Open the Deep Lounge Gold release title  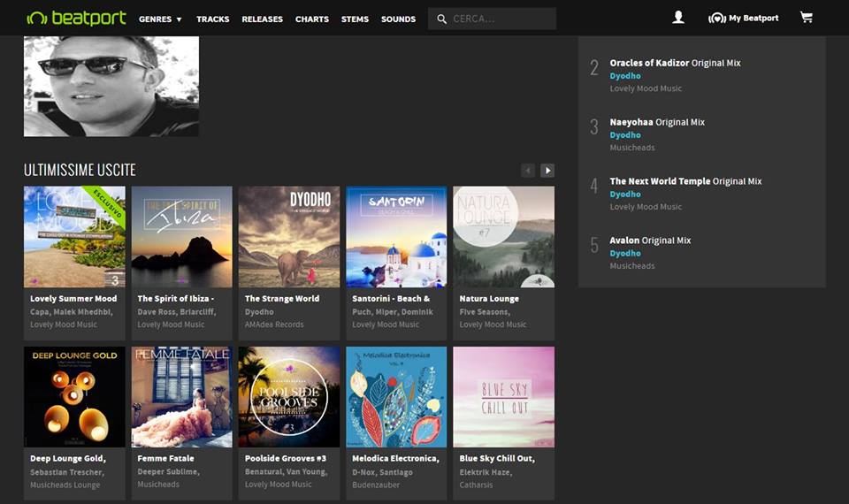click(68, 459)
